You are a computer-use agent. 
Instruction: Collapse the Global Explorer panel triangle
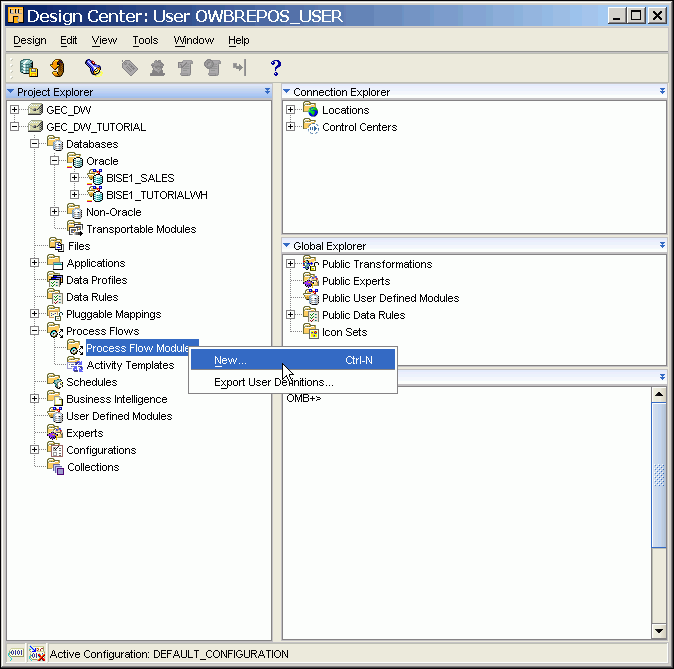pos(286,245)
